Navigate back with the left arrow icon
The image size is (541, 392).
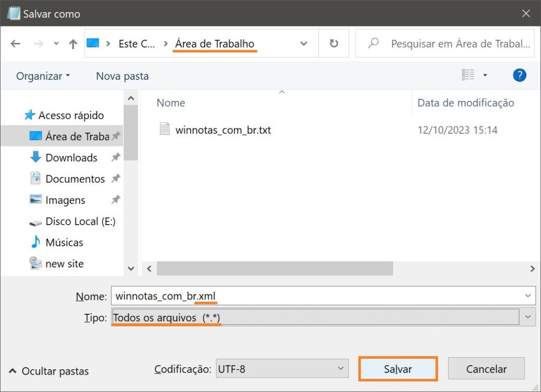(16, 43)
